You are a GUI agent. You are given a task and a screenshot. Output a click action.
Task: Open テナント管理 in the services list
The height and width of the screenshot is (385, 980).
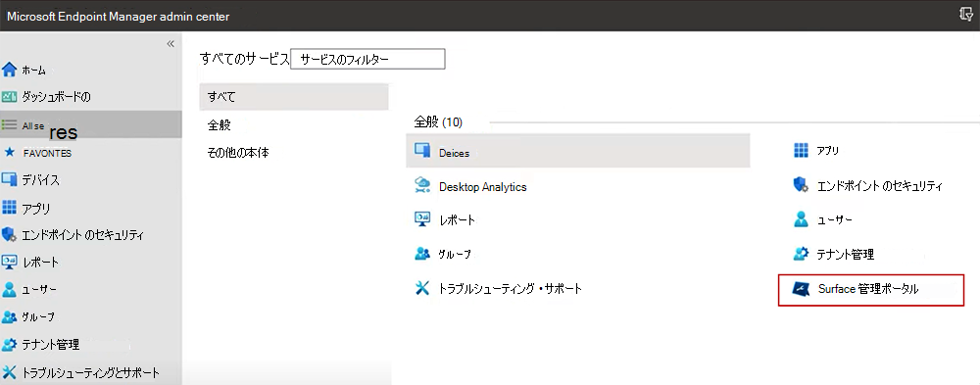(x=845, y=255)
